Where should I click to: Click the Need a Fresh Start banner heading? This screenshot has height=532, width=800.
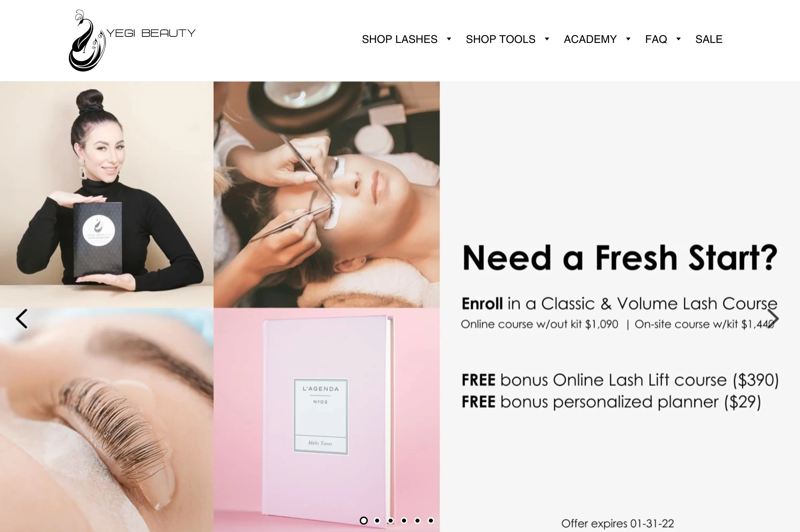(620, 258)
